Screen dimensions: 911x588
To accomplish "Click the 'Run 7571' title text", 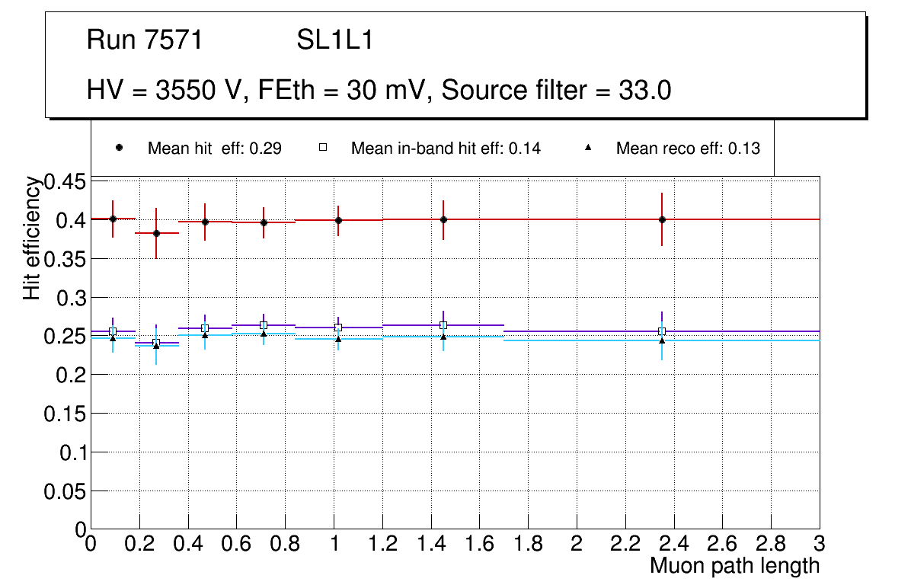I will pyautogui.click(x=145, y=40).
